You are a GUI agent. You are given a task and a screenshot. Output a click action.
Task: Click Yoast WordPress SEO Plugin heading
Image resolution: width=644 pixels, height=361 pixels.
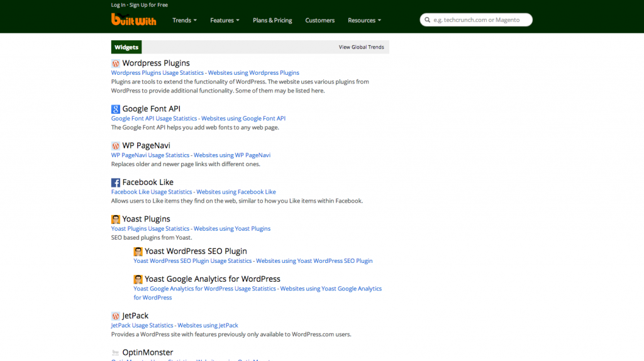pyautogui.click(x=196, y=252)
